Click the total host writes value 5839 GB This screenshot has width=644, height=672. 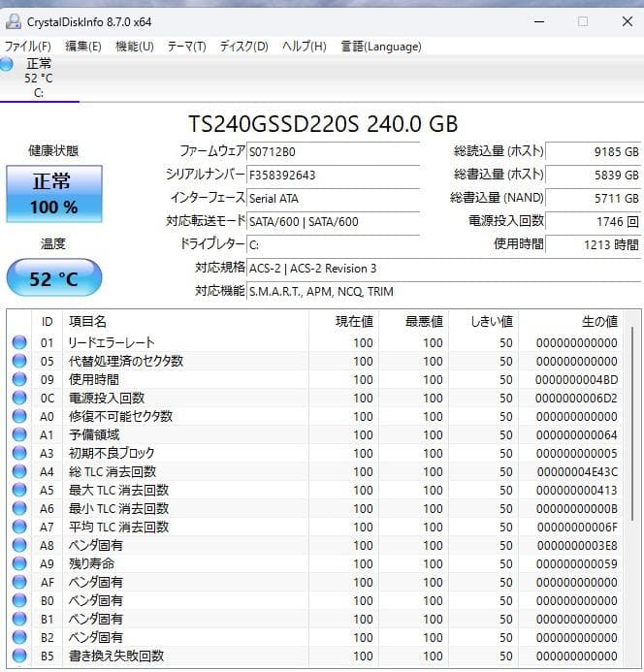[594, 175]
